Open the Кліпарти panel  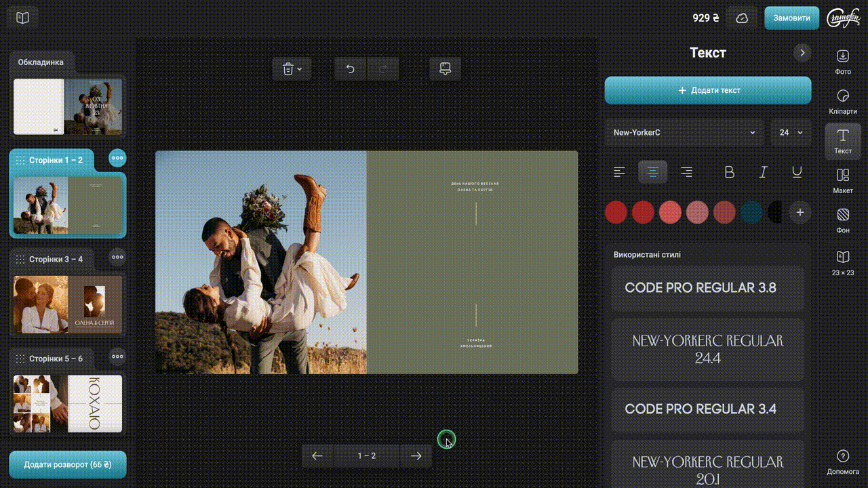843,101
